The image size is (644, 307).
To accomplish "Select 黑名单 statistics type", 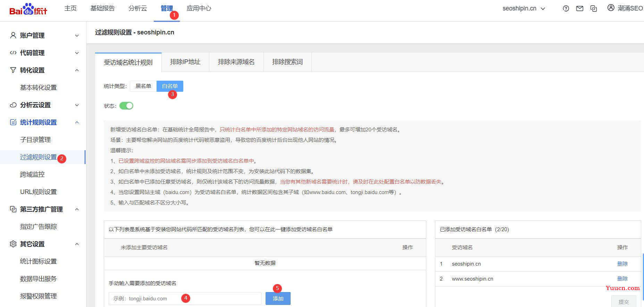I will pyautogui.click(x=143, y=86).
